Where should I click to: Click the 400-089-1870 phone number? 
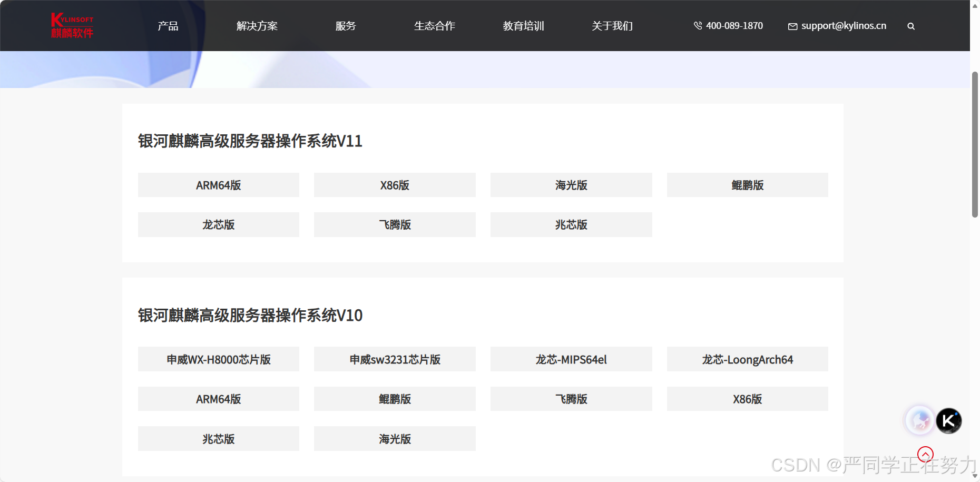[x=734, y=26]
